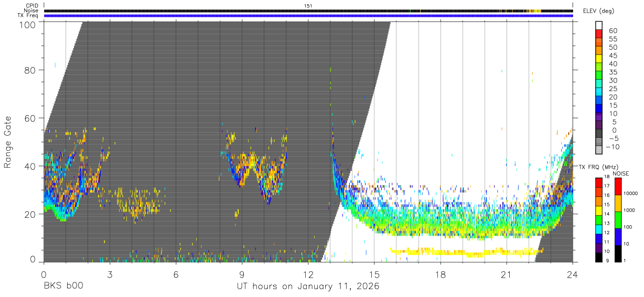Click the blue TX Freq bar at top

pyautogui.click(x=308, y=16)
